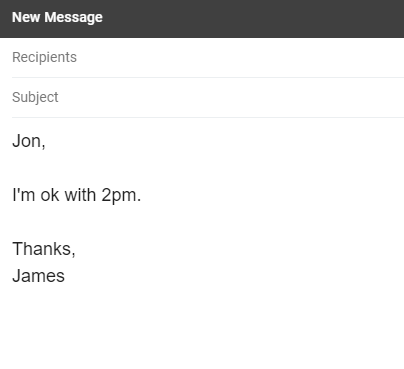Click the empty area right of "Recipients"
This screenshot has width=404, height=369.
pos(240,57)
